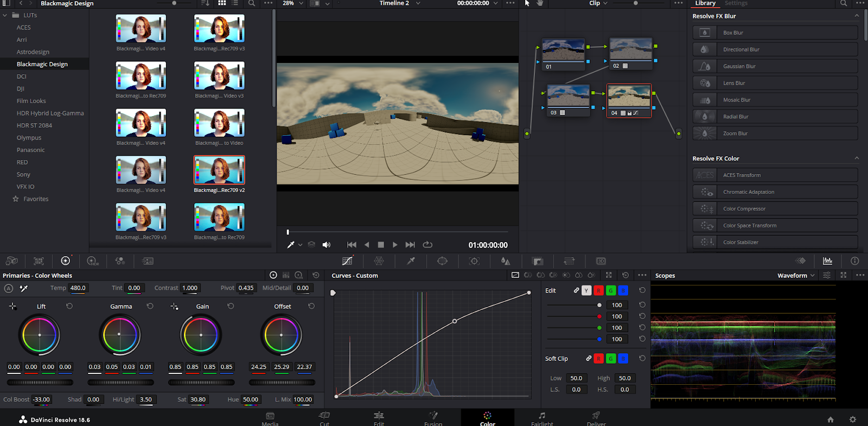Toggle the green curve channel in Edit
Image resolution: width=868 pixels, height=426 pixels.
click(x=611, y=291)
